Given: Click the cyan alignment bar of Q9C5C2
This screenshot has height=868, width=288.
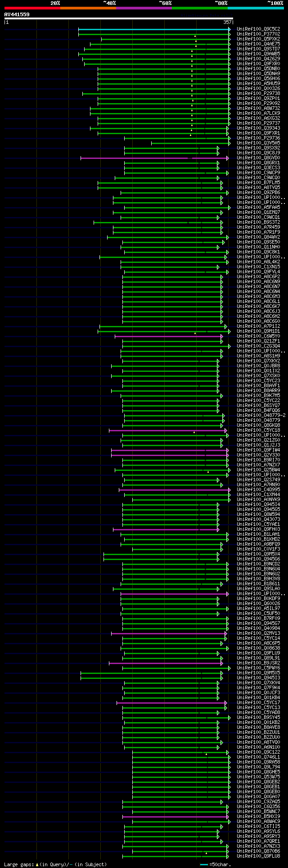Looking at the screenshot, I should coord(154,29).
